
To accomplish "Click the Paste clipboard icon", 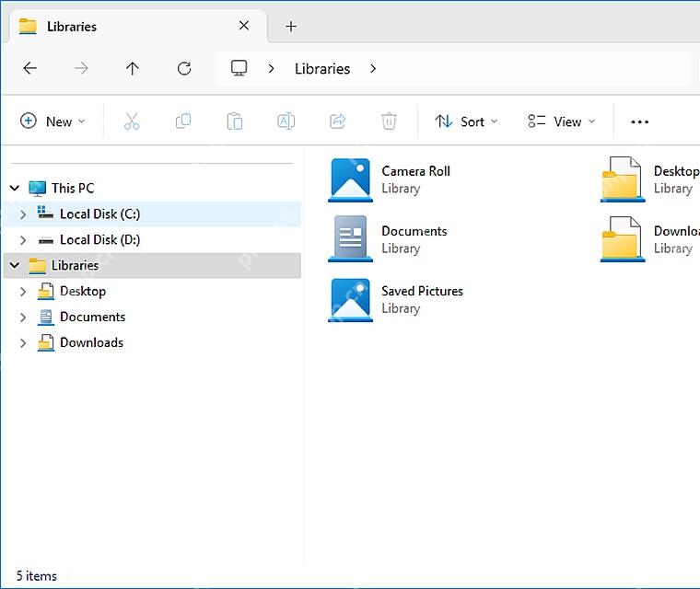I will coord(234,121).
